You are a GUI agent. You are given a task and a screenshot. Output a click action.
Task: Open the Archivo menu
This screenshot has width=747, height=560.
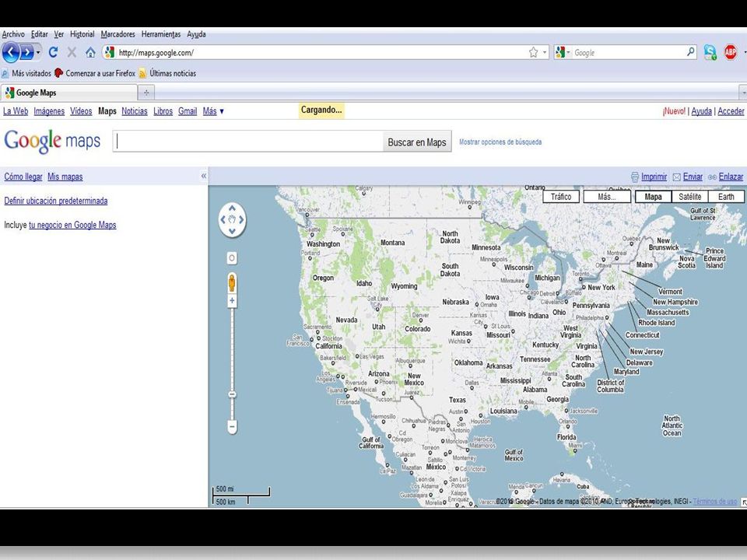point(13,33)
